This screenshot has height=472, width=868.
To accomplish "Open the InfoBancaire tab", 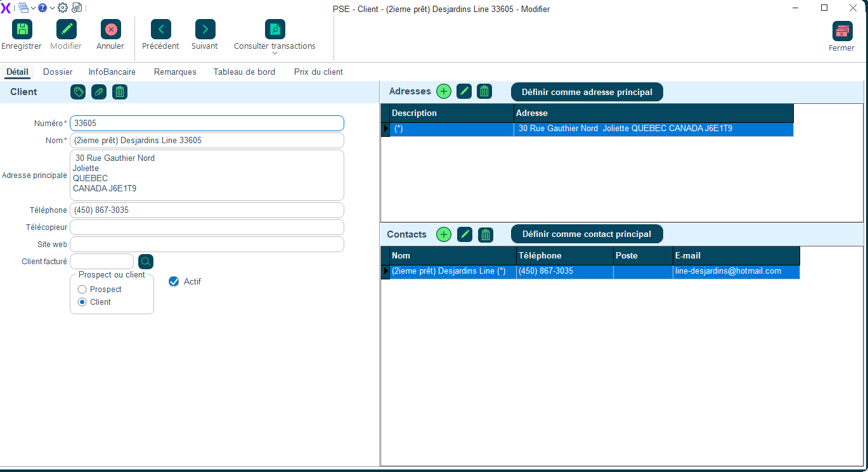I will [x=112, y=72].
